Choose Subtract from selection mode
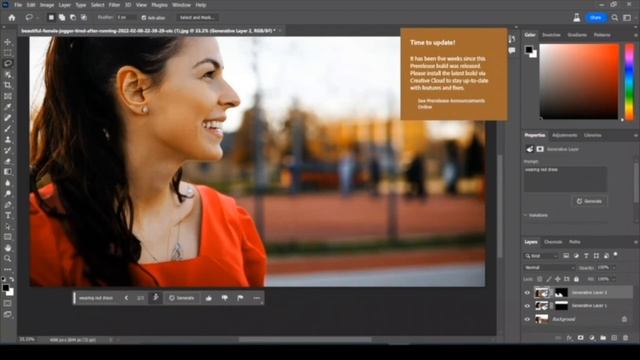640x360 pixels. click(73, 18)
